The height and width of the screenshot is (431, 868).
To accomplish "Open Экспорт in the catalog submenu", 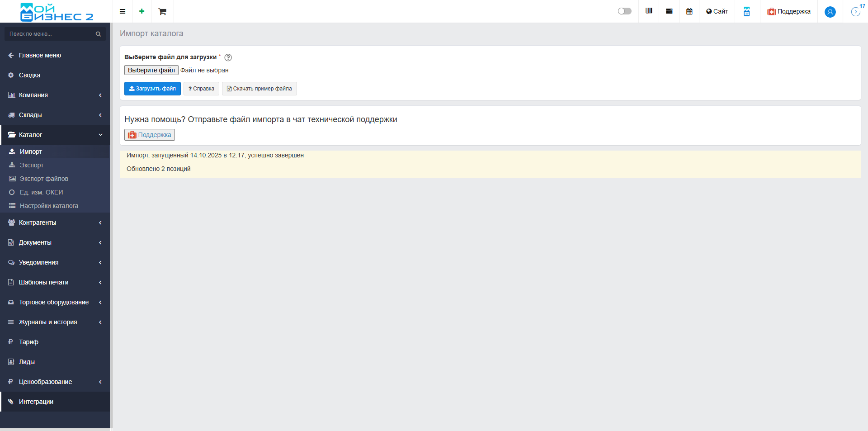I will [x=32, y=165].
